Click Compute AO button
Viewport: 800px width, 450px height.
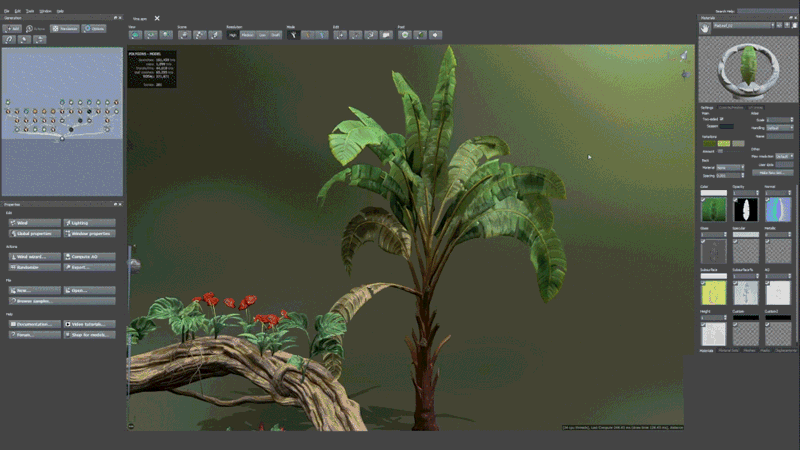pyautogui.click(x=89, y=257)
